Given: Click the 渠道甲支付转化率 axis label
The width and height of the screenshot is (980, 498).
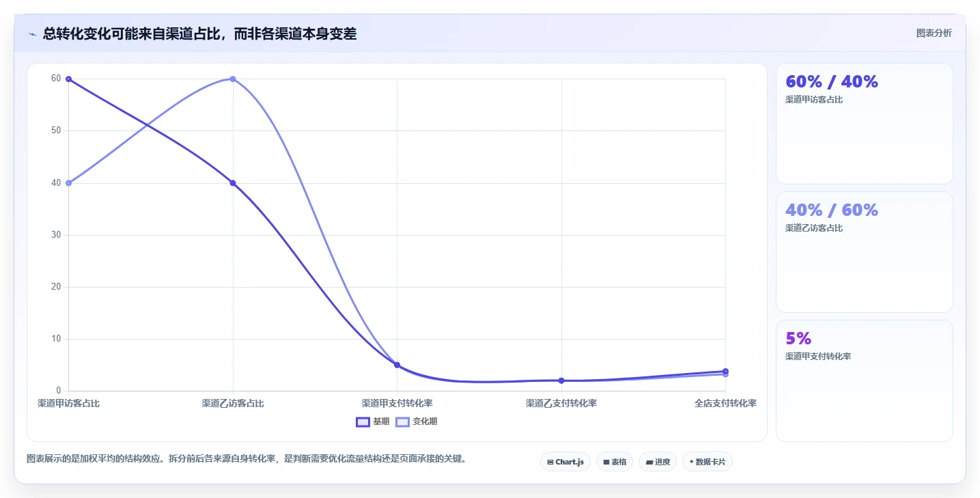Looking at the screenshot, I should (397, 404).
